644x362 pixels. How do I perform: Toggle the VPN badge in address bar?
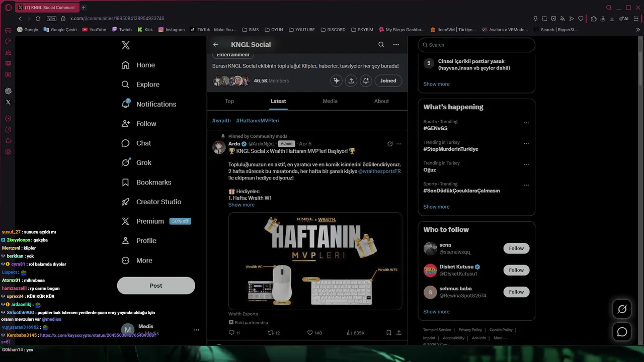click(51, 19)
